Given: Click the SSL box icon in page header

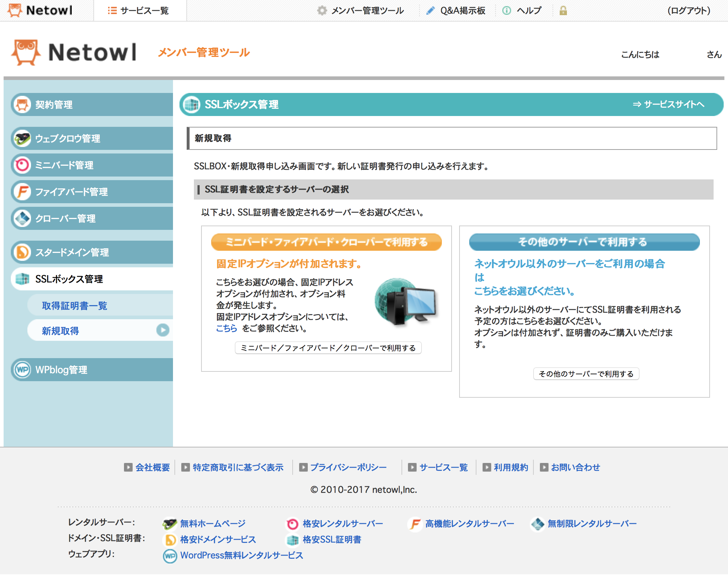Looking at the screenshot, I should [191, 104].
